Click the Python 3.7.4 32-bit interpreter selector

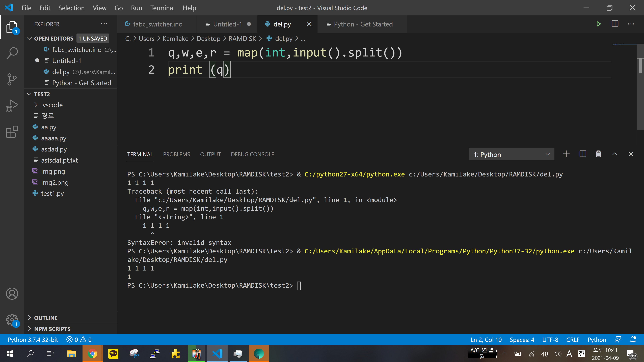(x=33, y=340)
